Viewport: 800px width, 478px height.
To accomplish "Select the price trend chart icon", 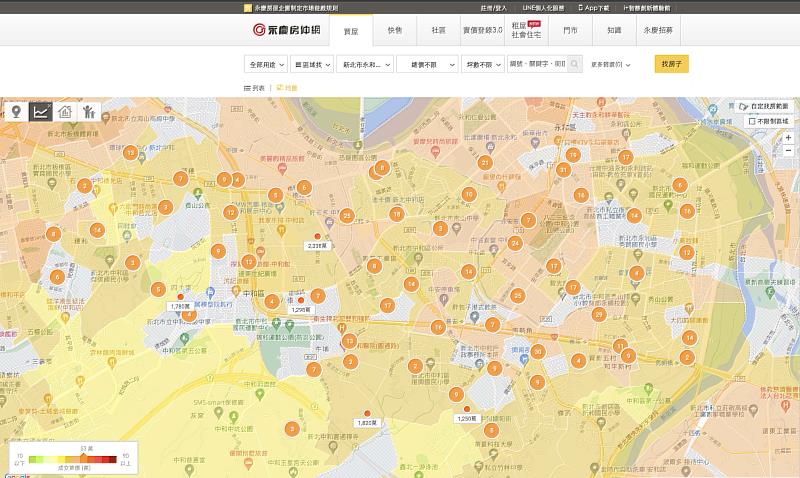I will point(41,112).
